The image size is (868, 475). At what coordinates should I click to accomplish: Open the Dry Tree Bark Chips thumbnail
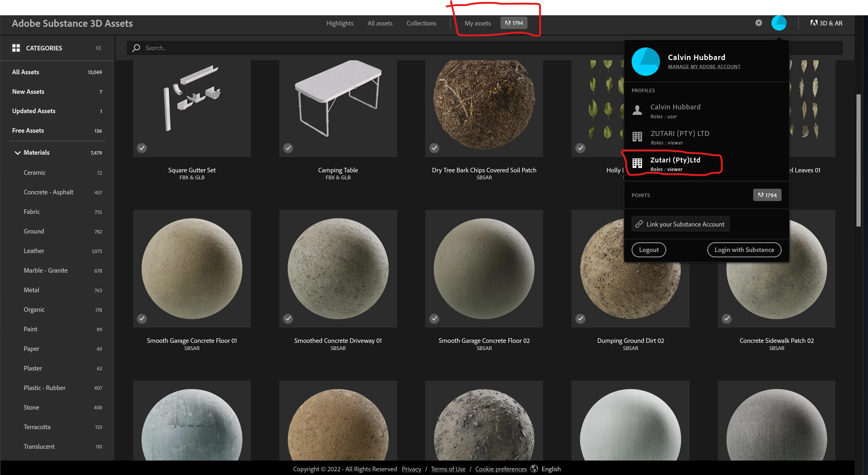click(484, 104)
